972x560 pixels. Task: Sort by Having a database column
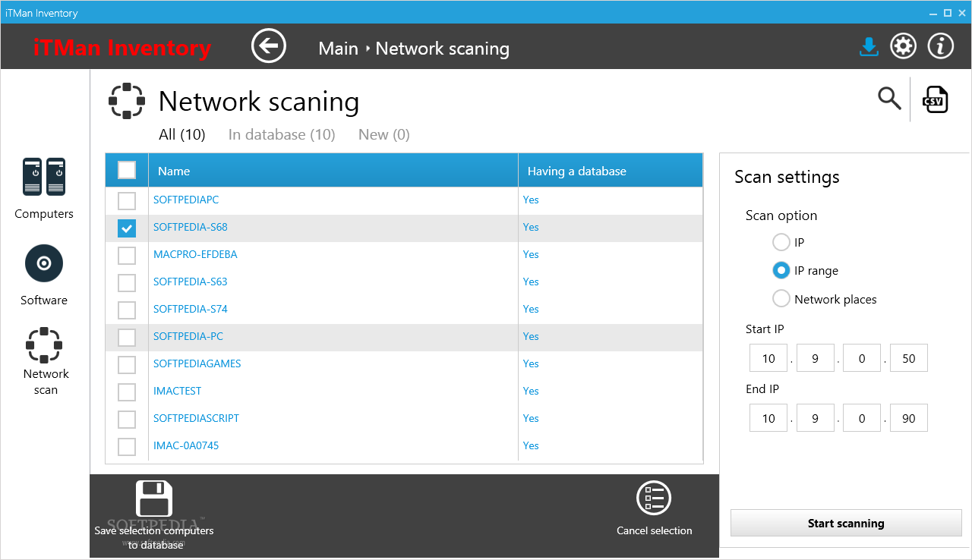click(611, 171)
